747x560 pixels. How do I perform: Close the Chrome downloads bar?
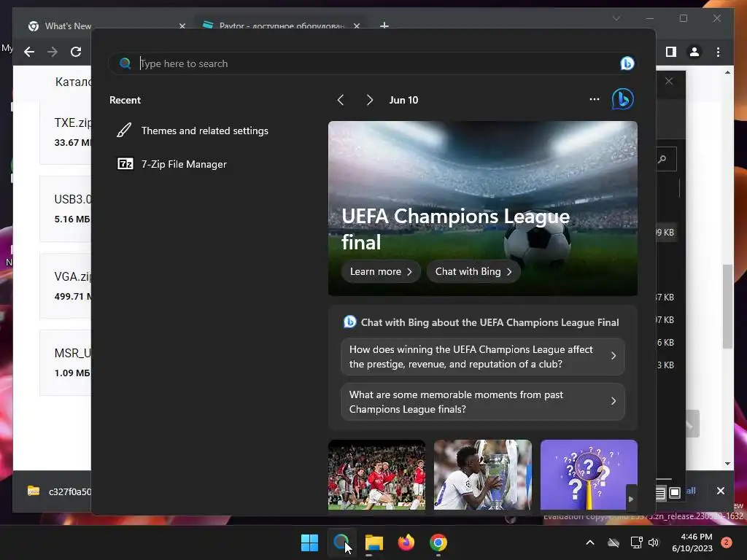[x=720, y=491]
